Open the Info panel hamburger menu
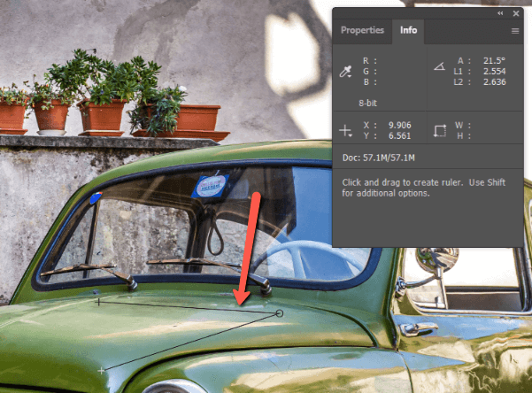Image resolution: width=532 pixels, height=393 pixels. [514, 31]
